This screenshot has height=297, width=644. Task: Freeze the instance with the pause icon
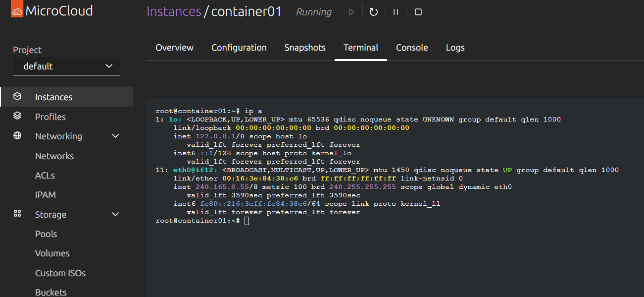point(396,12)
